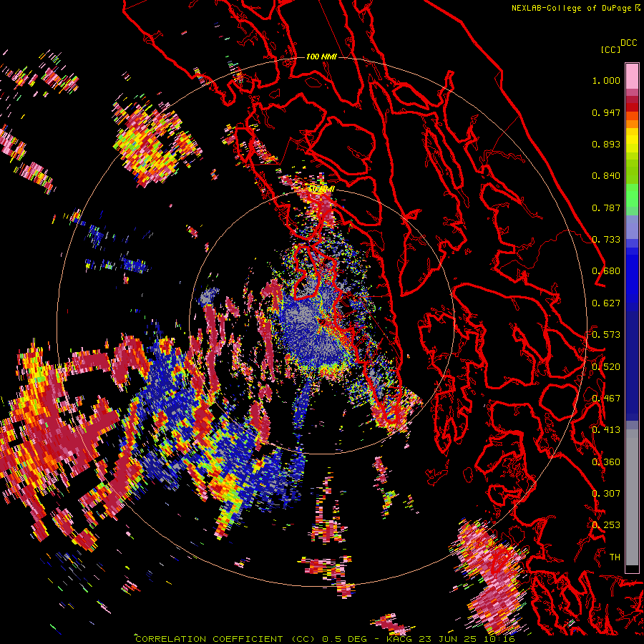Pick the periwinkle band near 0.733
Image resolution: width=644 pixels, height=644 pixels.
632,227
